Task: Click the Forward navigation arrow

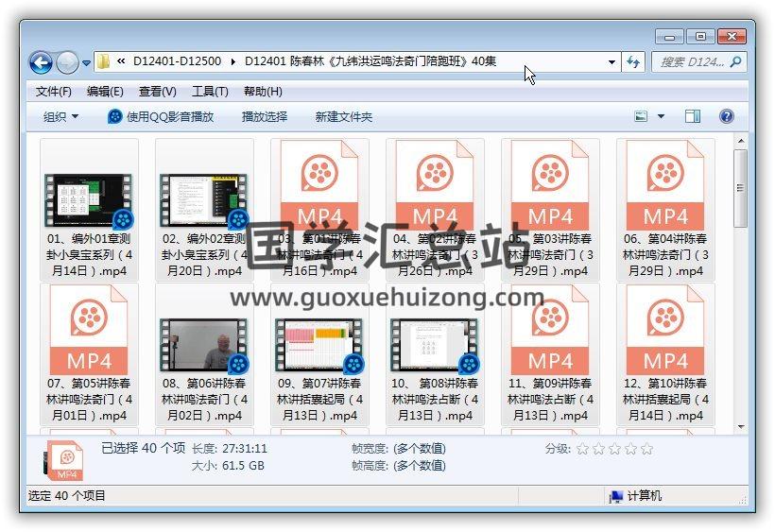Action: (x=67, y=63)
